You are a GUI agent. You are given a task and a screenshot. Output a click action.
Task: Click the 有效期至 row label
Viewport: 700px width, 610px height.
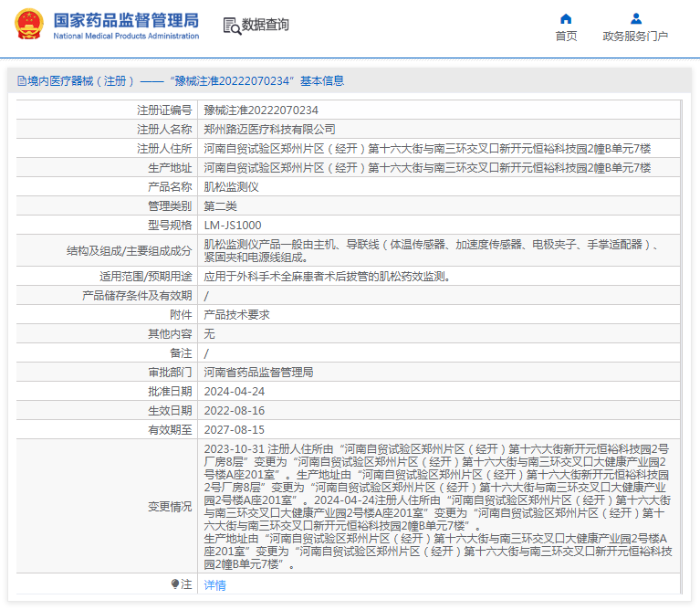pos(170,430)
